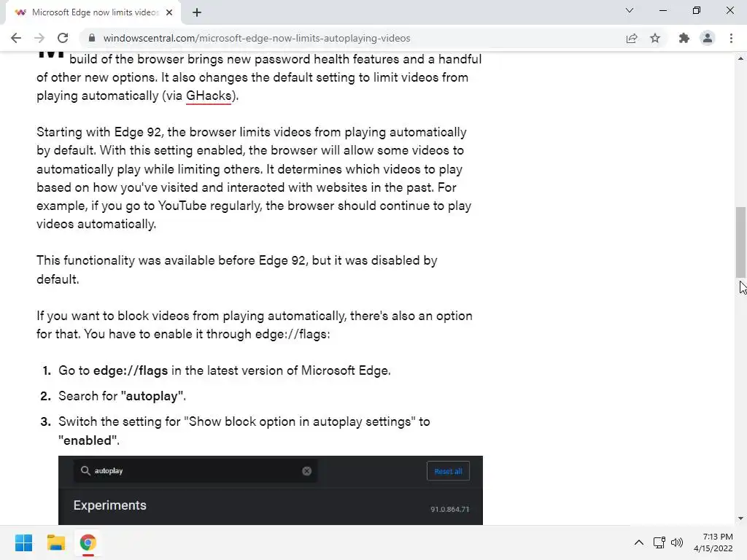The height and width of the screenshot is (560, 747).
Task: Click the bold "enabled" text in step 3
Action: pyautogui.click(x=88, y=440)
